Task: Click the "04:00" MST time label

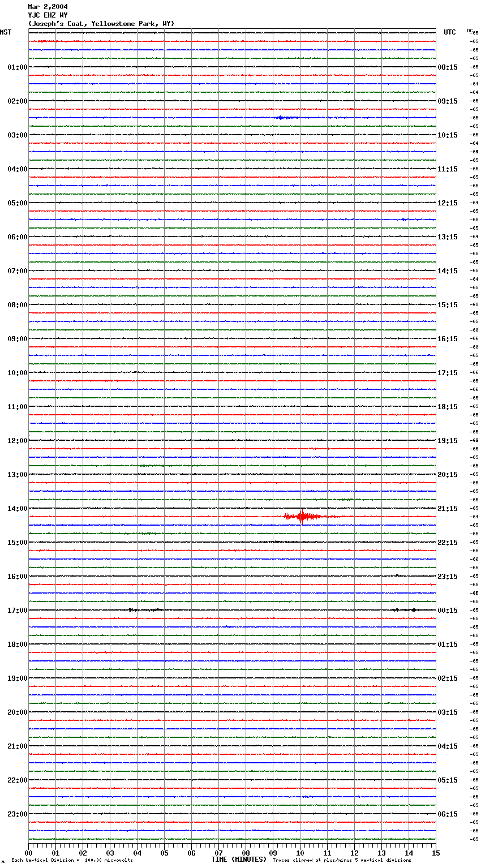Action: [18, 169]
